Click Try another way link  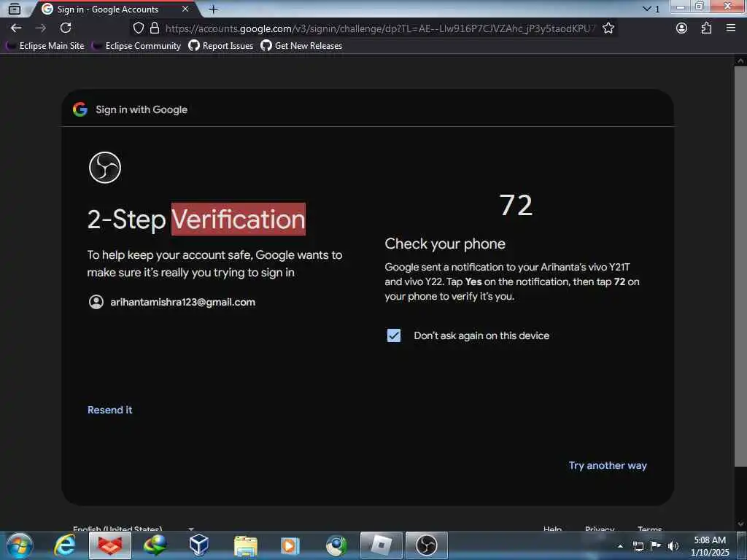[x=608, y=465]
